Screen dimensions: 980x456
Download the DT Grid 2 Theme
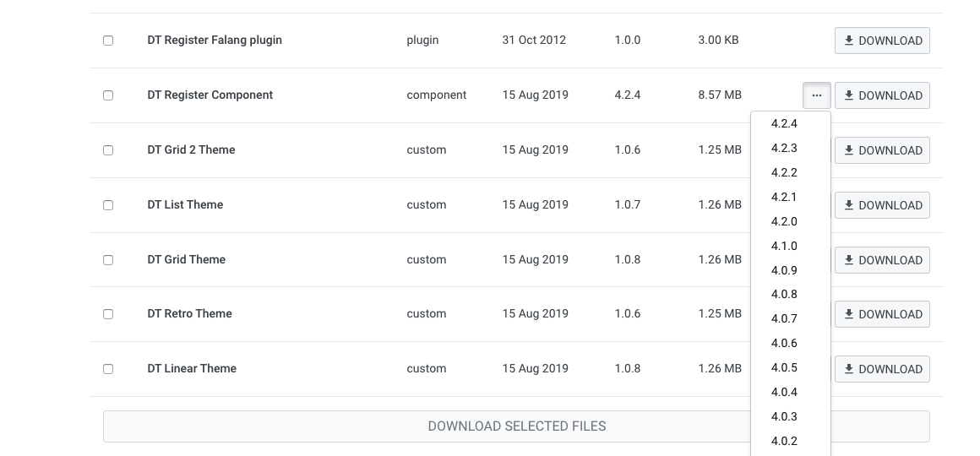(x=882, y=150)
